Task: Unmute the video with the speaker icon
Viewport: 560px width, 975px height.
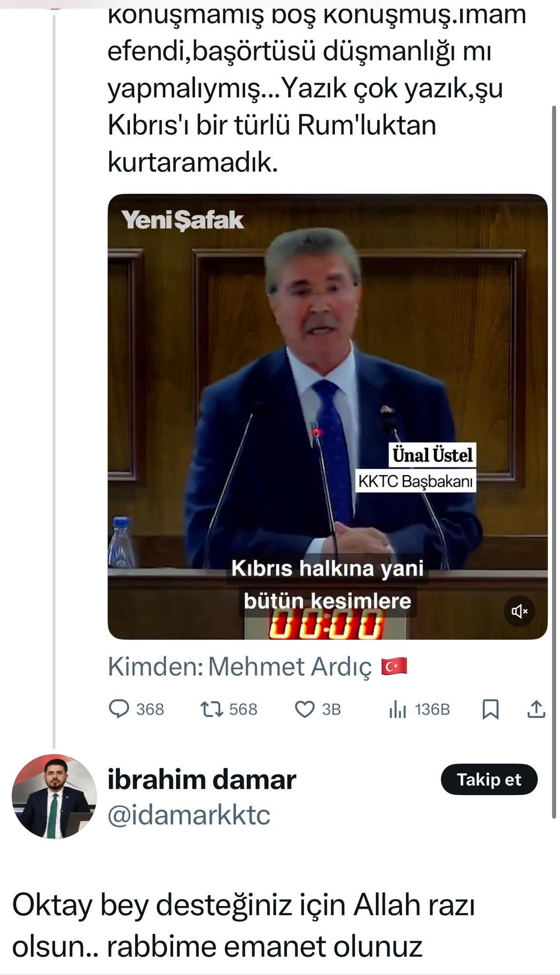Action: pyautogui.click(x=519, y=611)
